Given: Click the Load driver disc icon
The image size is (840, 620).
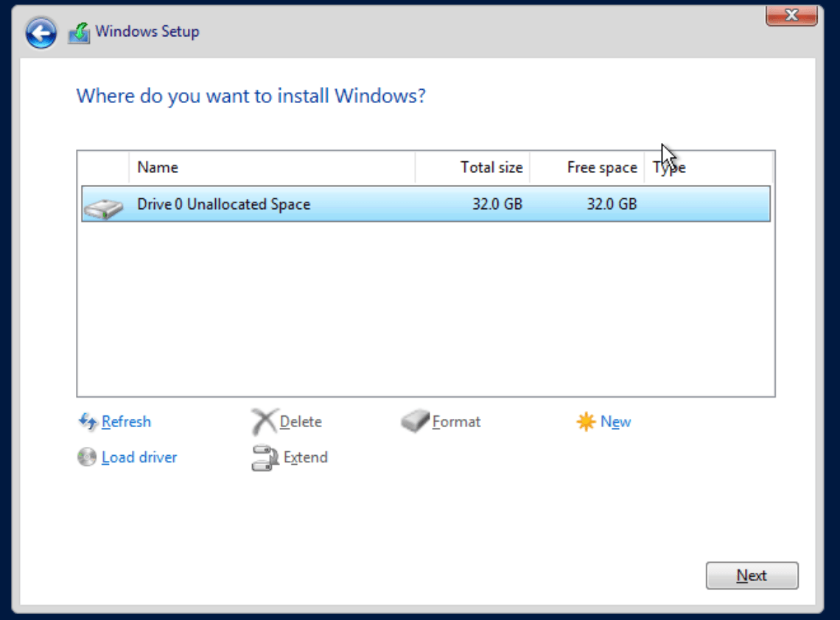Looking at the screenshot, I should coord(85,457).
